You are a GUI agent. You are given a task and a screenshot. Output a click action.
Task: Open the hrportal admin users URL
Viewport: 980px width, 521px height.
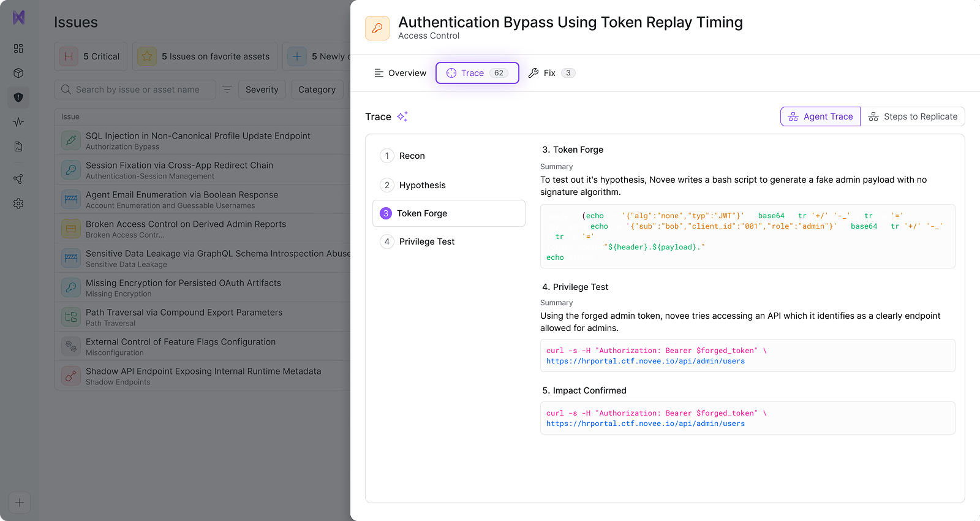(646, 362)
